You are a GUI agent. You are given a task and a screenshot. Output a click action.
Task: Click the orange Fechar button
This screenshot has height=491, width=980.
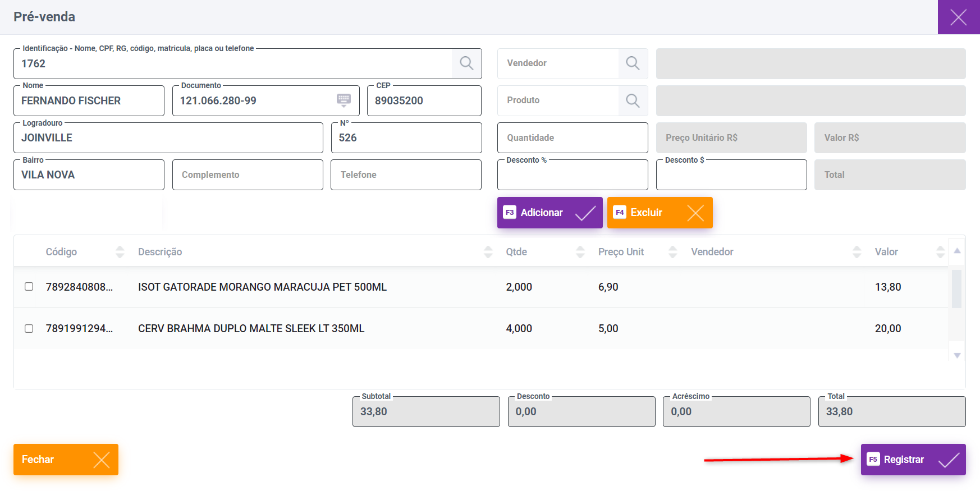point(66,460)
